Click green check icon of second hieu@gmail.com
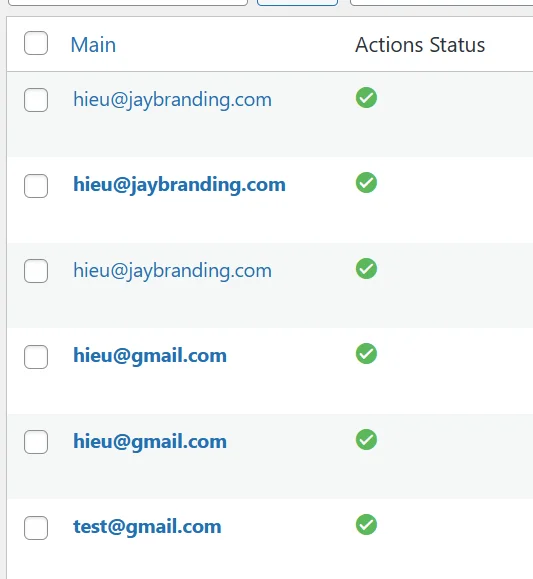Image resolution: width=533 pixels, height=579 pixels. (366, 439)
